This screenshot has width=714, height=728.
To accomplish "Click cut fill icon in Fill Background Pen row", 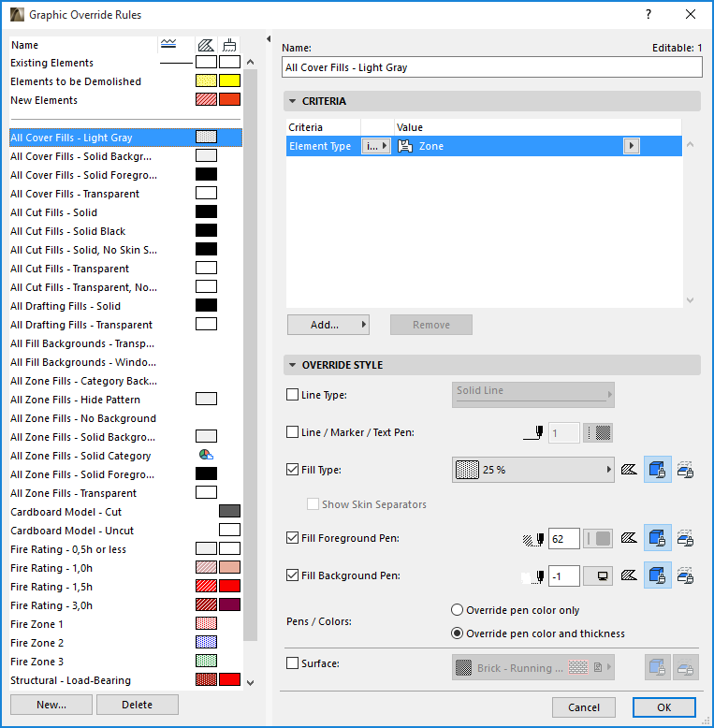I will tap(629, 575).
